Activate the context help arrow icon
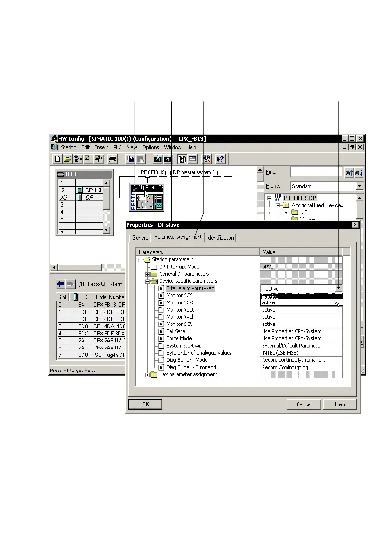The height and width of the screenshot is (556, 392). point(221,159)
